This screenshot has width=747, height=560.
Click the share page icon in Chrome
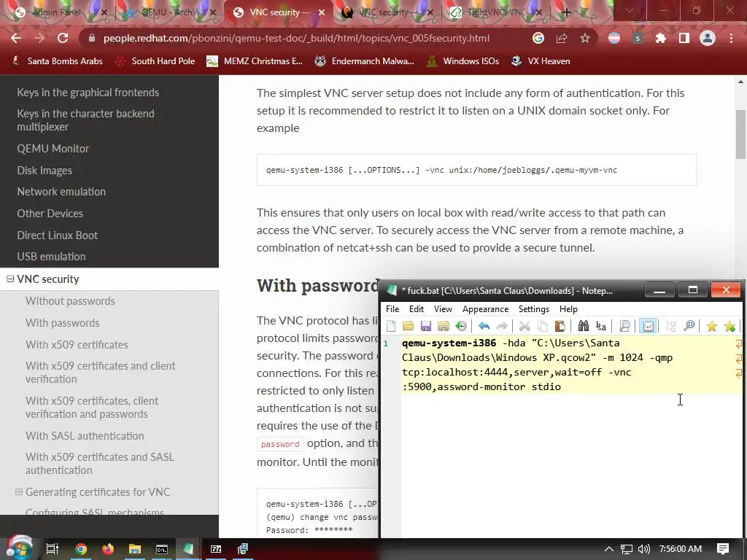coord(562,38)
